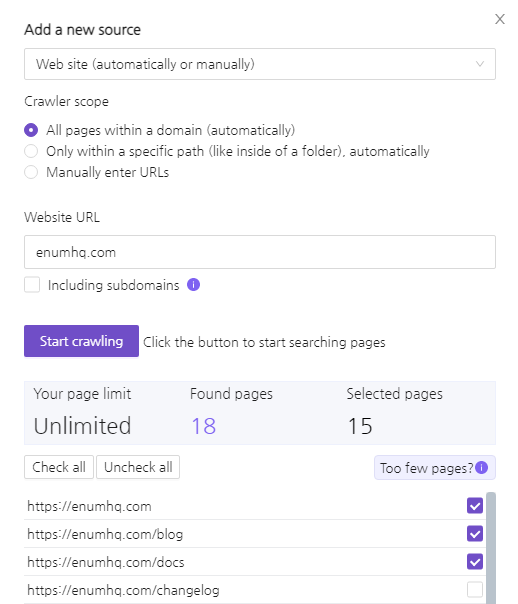Uncheck the https://enumhq.com page
Image resolution: width=518 pixels, height=604 pixels.
[475, 506]
